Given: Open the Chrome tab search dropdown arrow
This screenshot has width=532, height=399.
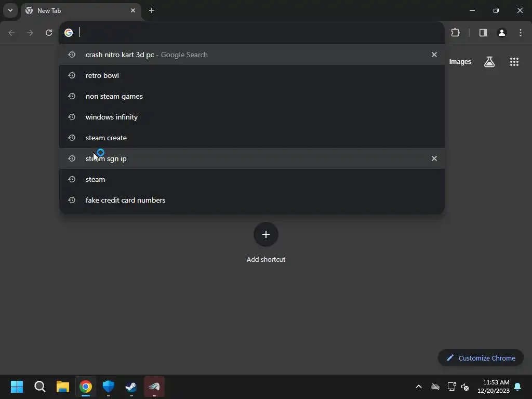Looking at the screenshot, I should coord(10,10).
